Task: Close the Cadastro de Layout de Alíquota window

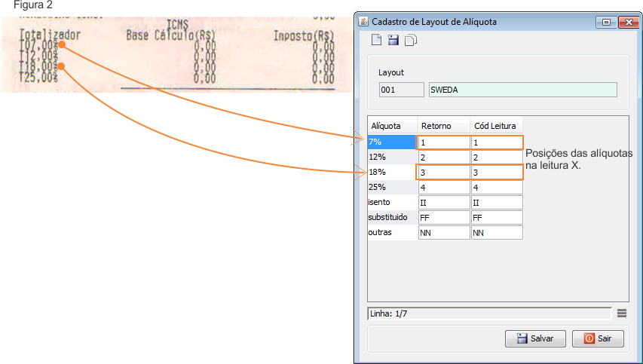Action: tap(626, 23)
